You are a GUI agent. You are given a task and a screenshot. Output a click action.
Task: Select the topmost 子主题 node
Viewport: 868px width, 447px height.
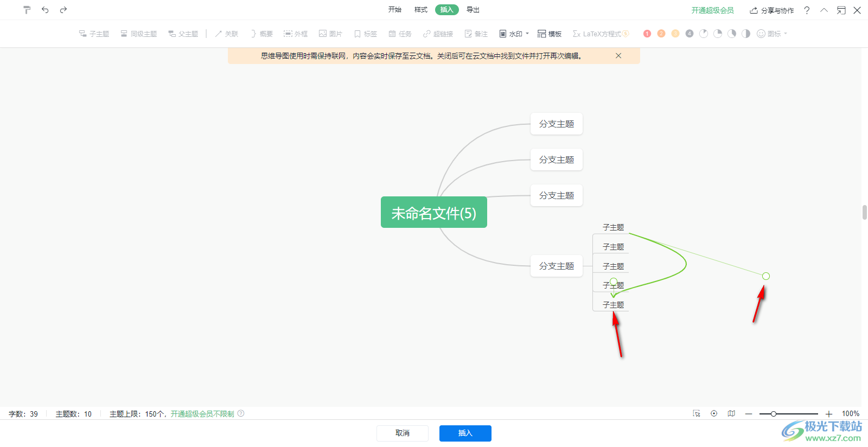(614, 227)
